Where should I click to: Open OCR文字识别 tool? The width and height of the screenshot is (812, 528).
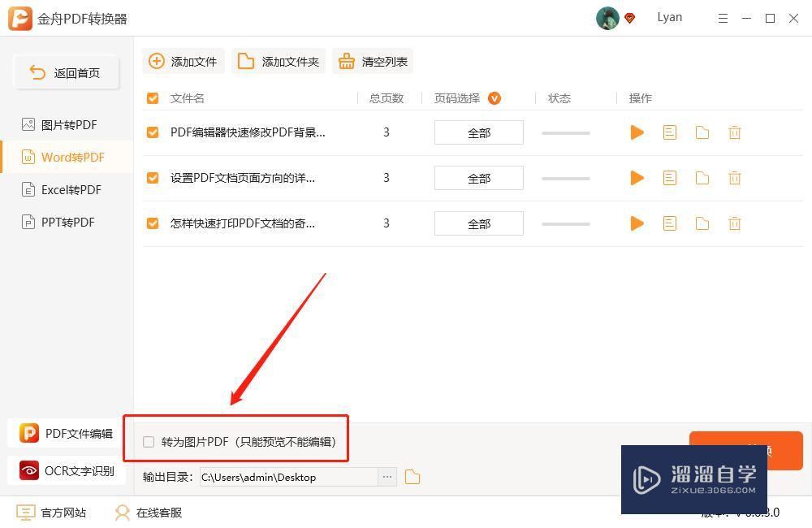67,470
